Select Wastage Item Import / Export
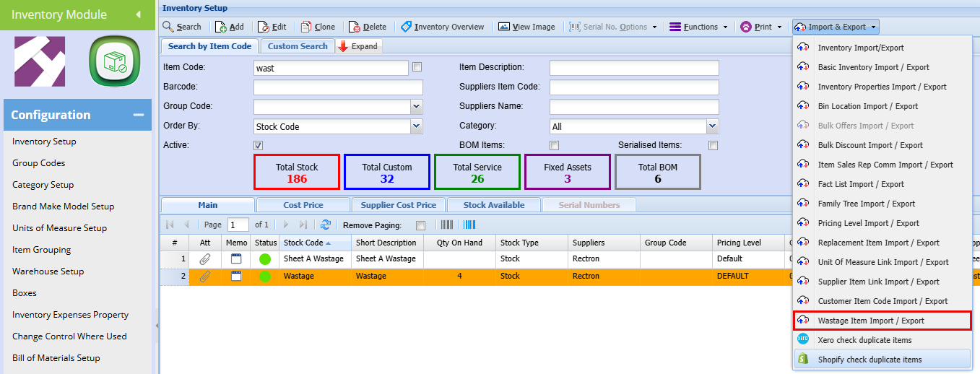 point(882,321)
